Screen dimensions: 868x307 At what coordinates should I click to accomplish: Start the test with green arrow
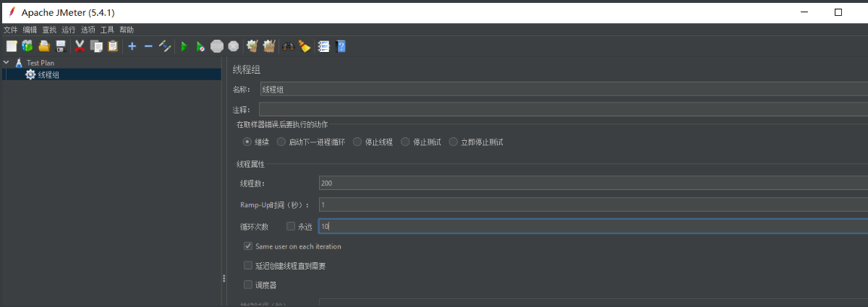(184, 46)
